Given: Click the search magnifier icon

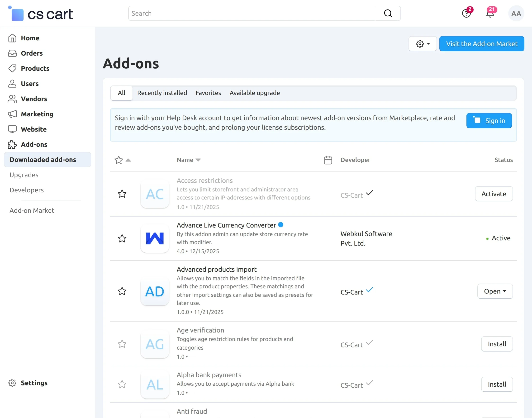Looking at the screenshot, I should tap(388, 13).
